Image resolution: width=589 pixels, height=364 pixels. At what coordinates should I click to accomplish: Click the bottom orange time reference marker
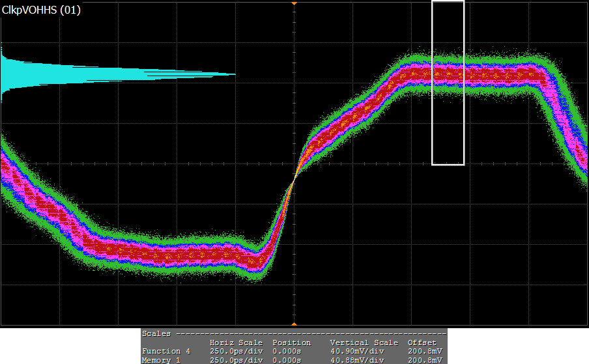(x=294, y=323)
